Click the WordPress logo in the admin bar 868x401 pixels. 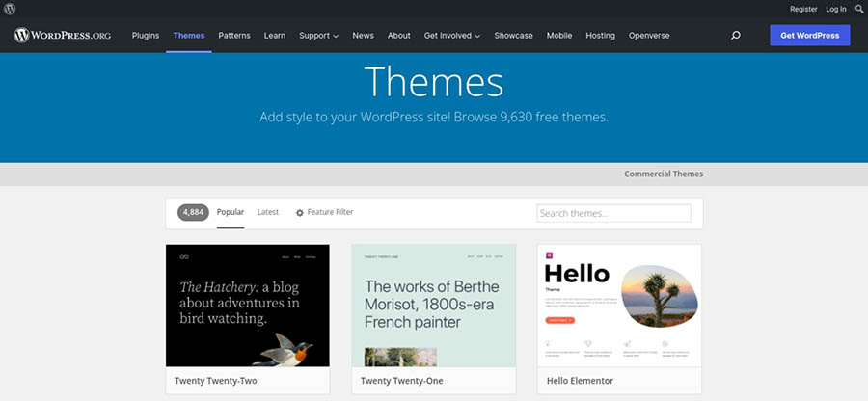click(10, 9)
